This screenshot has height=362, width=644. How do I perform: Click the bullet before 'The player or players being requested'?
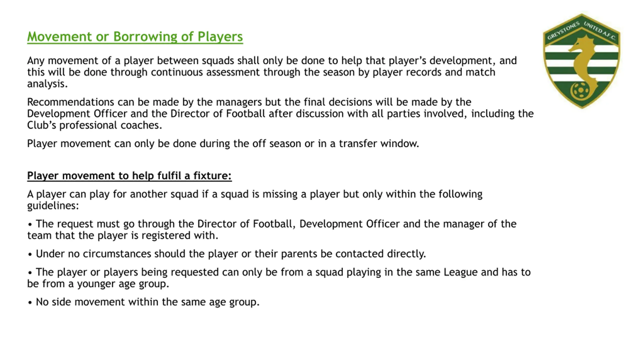30,273
